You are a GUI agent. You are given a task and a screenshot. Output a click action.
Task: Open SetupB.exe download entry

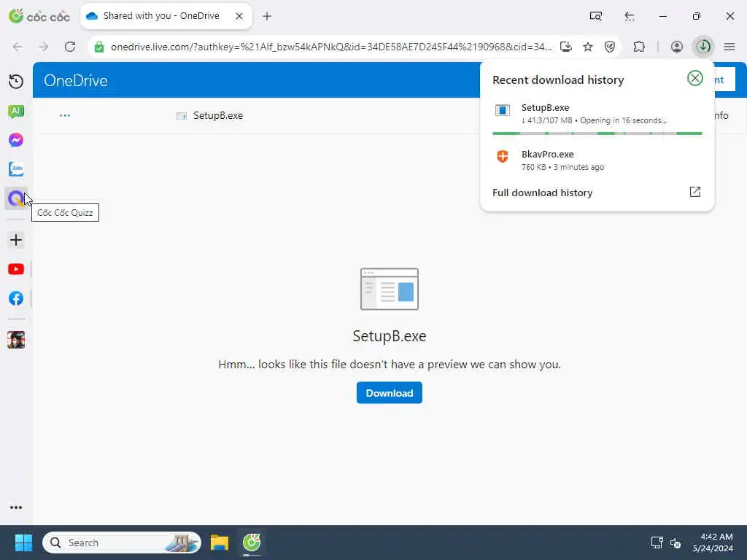[x=597, y=113]
